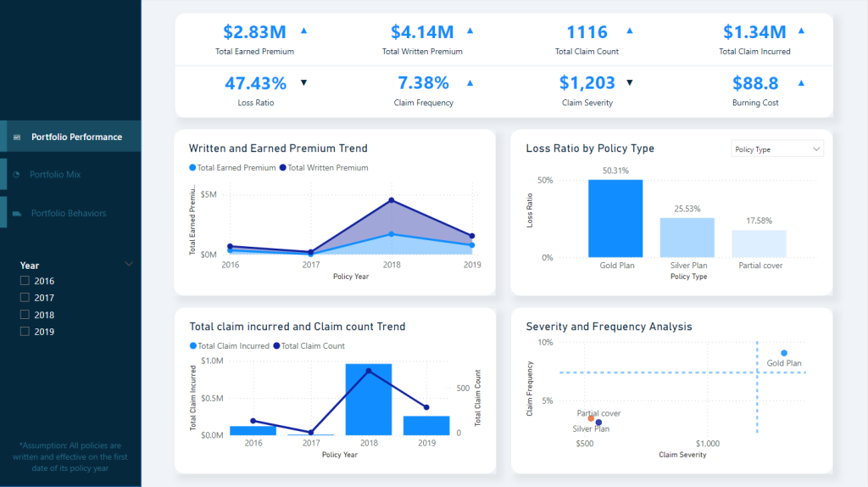
Task: Check the 2016 year filter checkbox
Action: (x=25, y=281)
